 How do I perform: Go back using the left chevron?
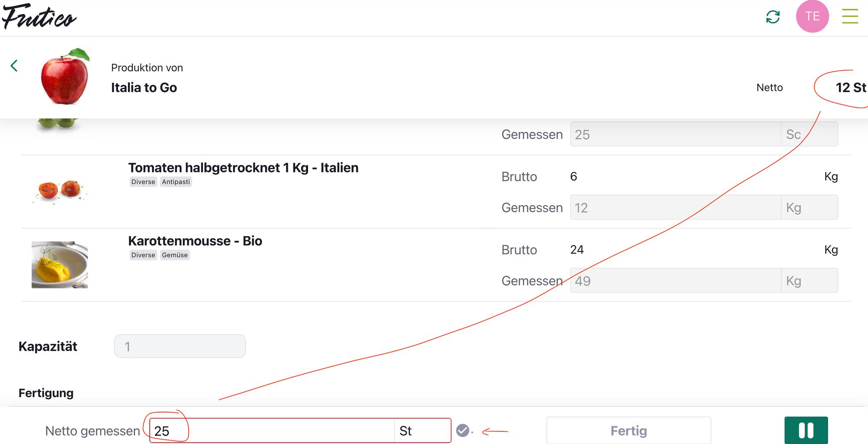pyautogui.click(x=14, y=66)
